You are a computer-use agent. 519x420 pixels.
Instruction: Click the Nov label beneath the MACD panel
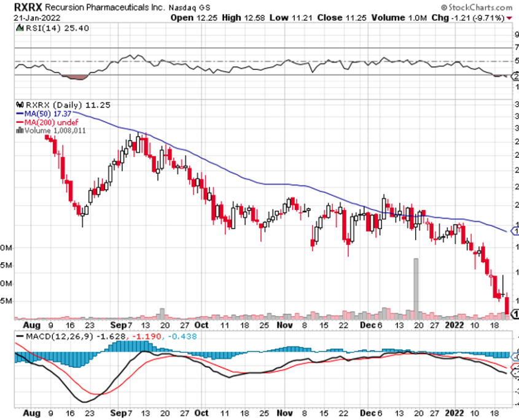(x=284, y=413)
